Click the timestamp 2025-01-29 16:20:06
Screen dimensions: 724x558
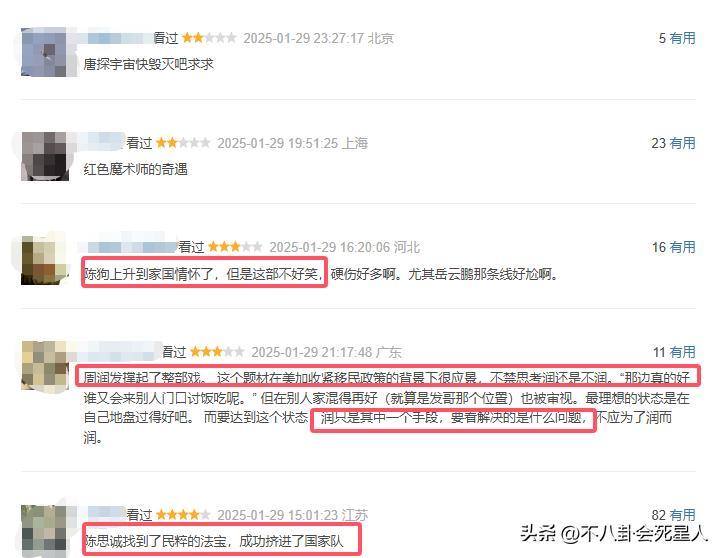tap(330, 248)
